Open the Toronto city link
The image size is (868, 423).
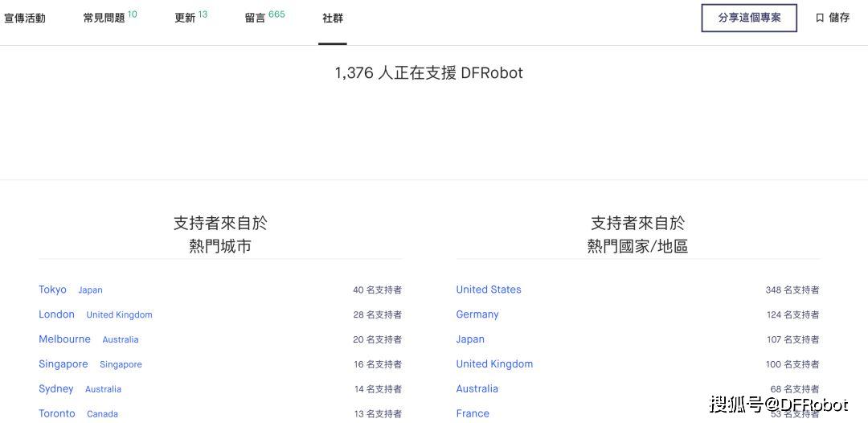click(57, 413)
